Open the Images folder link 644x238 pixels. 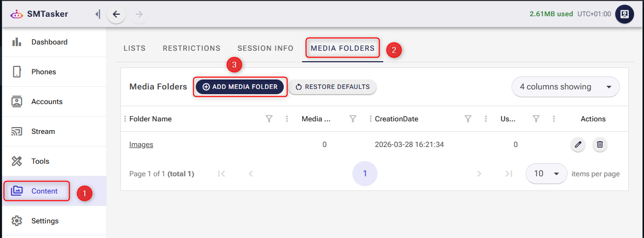(x=141, y=144)
